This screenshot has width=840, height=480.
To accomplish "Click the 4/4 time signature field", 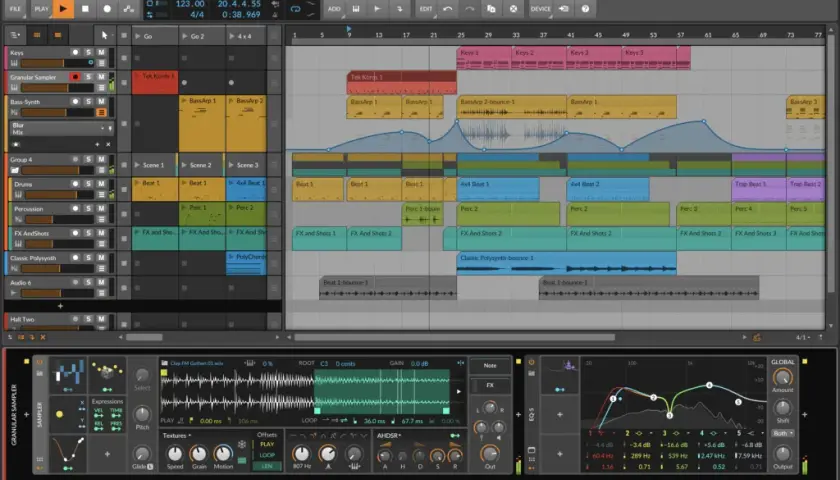I will [x=197, y=14].
